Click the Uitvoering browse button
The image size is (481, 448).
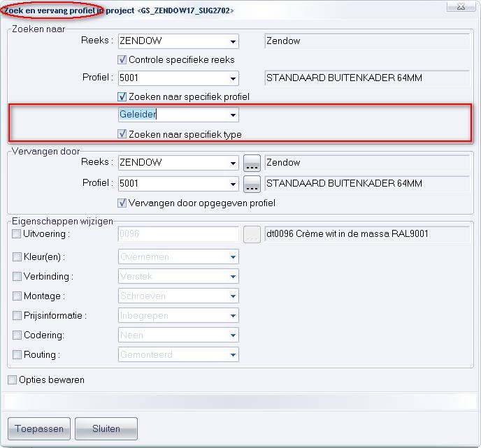[252, 235]
